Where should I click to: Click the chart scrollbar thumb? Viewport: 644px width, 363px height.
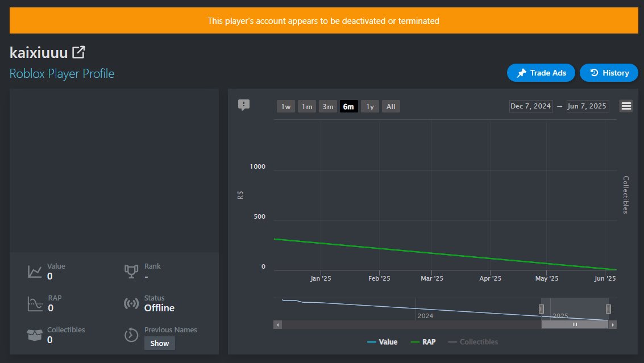(x=575, y=324)
